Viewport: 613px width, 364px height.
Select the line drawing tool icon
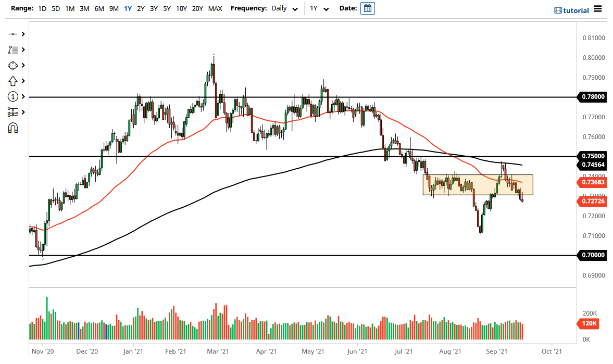point(12,34)
